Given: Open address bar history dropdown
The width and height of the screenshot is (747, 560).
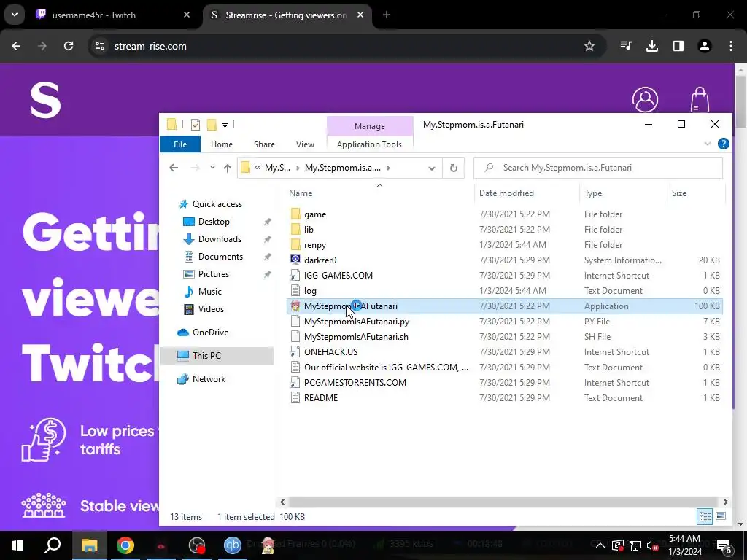Looking at the screenshot, I should (x=432, y=168).
